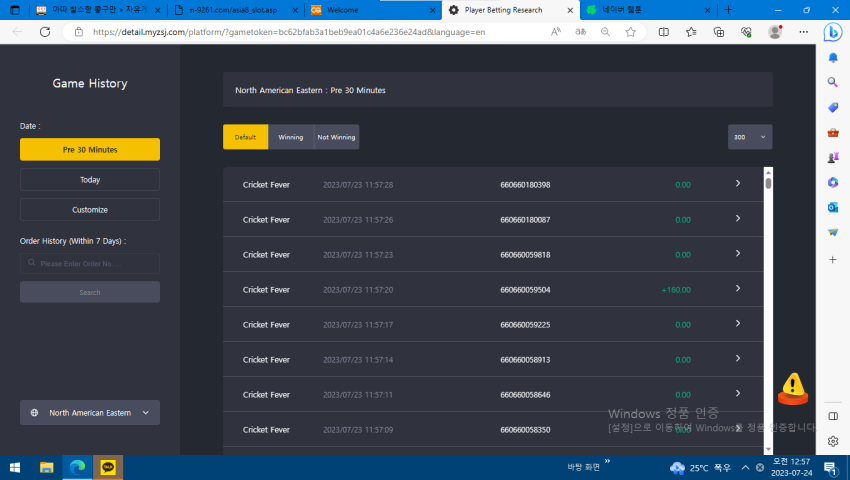Open the split screen icon
This screenshot has height=480, width=850.
(664, 32)
